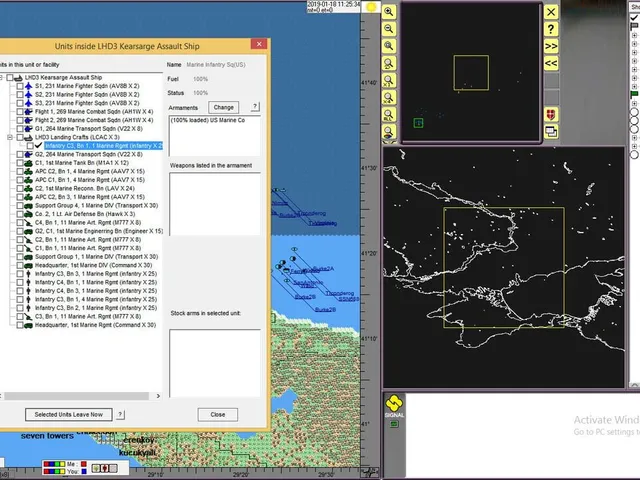
Task: Click the overlapping windows icon button
Action: (551, 131)
